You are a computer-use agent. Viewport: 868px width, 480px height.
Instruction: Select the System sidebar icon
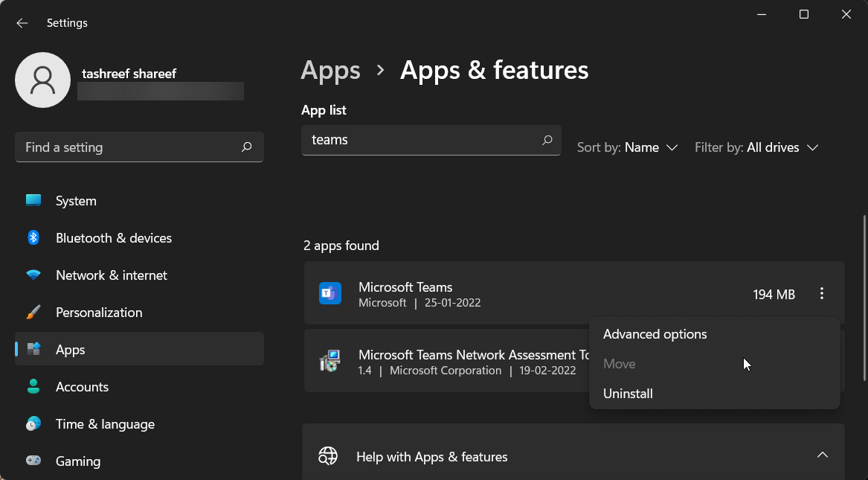coord(33,200)
